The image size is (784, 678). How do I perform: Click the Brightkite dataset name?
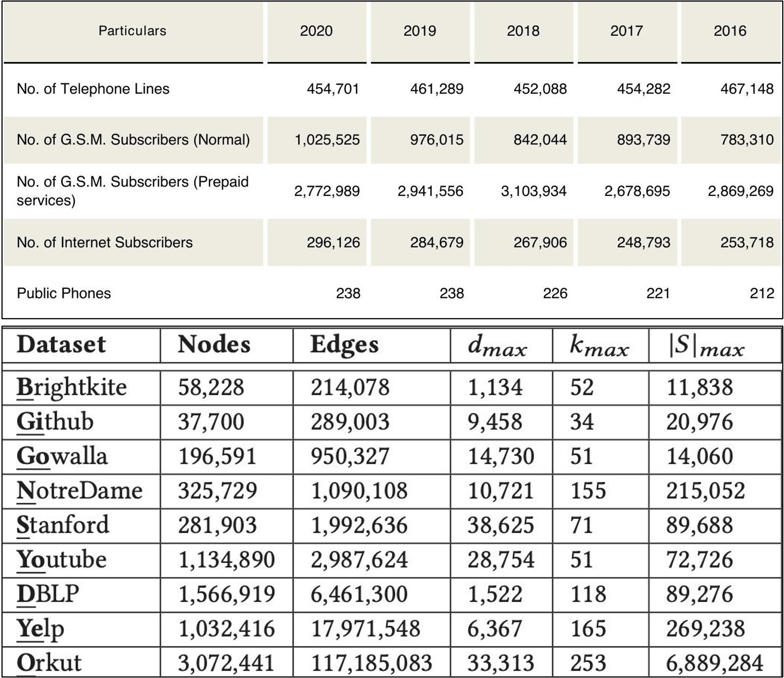coord(72,387)
